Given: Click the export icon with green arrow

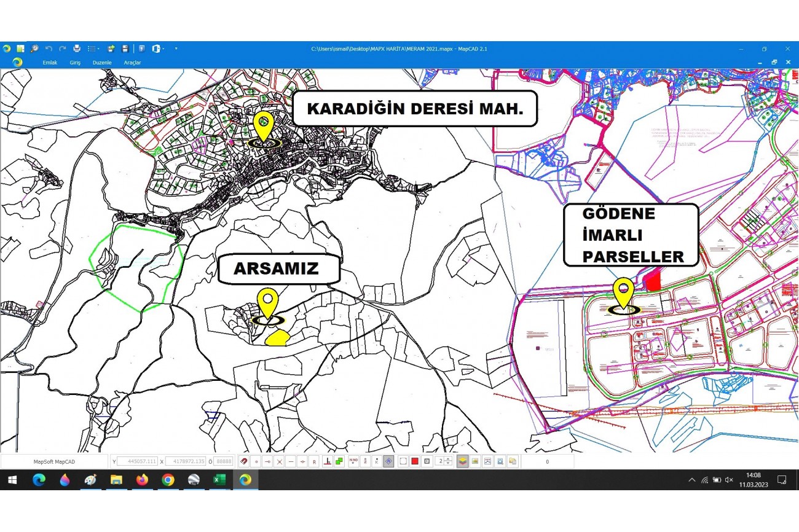Looking at the screenshot, I should (111, 49).
